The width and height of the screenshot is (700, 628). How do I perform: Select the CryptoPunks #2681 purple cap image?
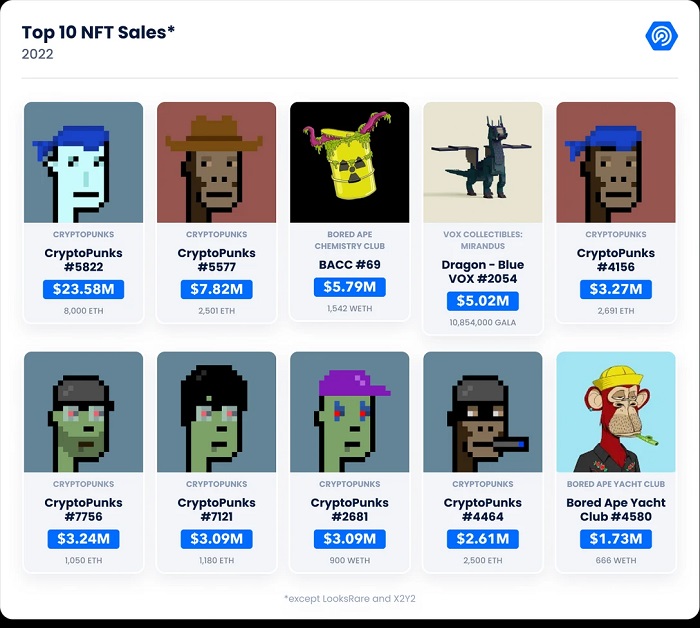pos(349,412)
